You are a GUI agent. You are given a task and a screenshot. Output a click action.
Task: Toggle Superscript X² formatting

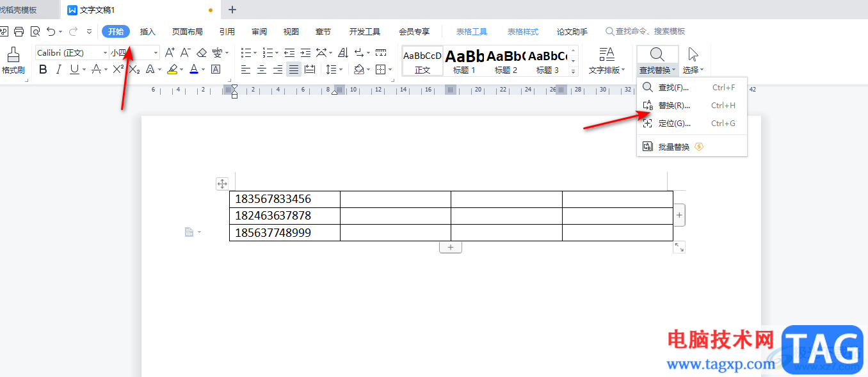[118, 69]
